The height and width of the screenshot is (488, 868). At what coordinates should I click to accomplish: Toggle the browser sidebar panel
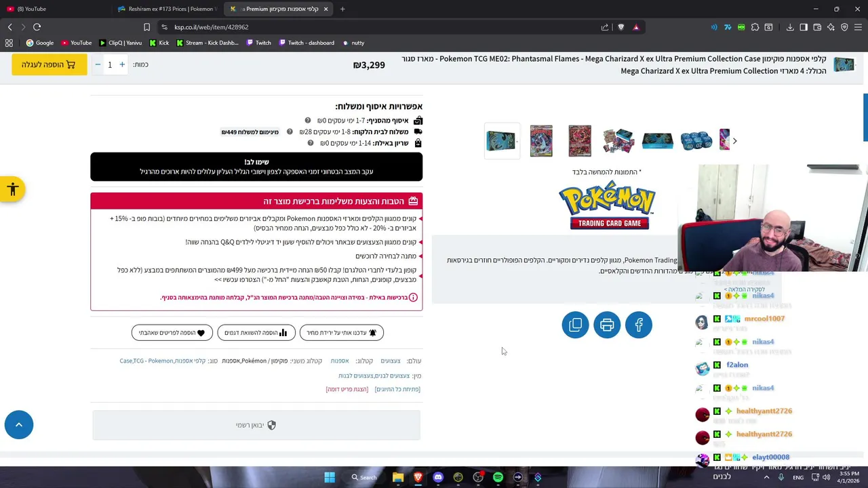click(x=804, y=27)
